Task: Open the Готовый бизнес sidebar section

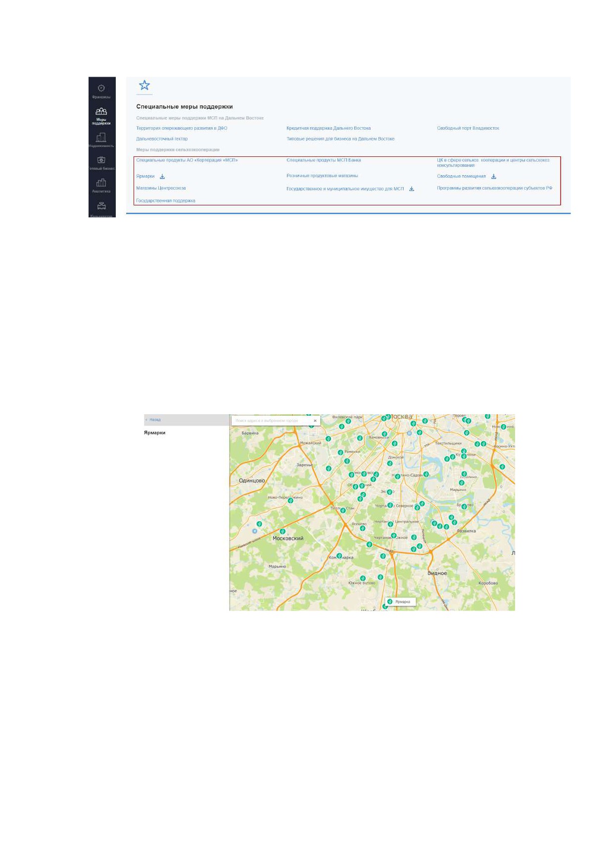Action: click(101, 163)
